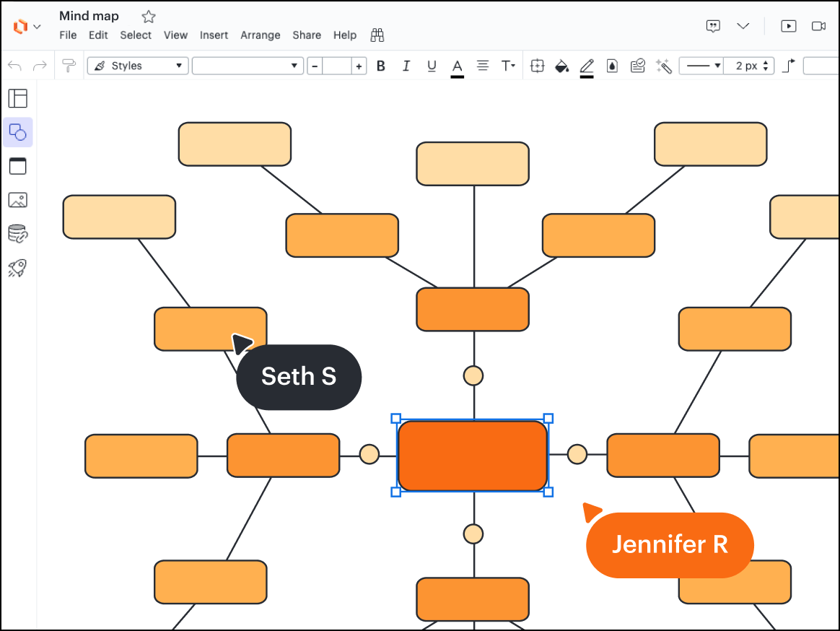The width and height of the screenshot is (840, 631).
Task: Open the Help menu
Action: point(345,35)
